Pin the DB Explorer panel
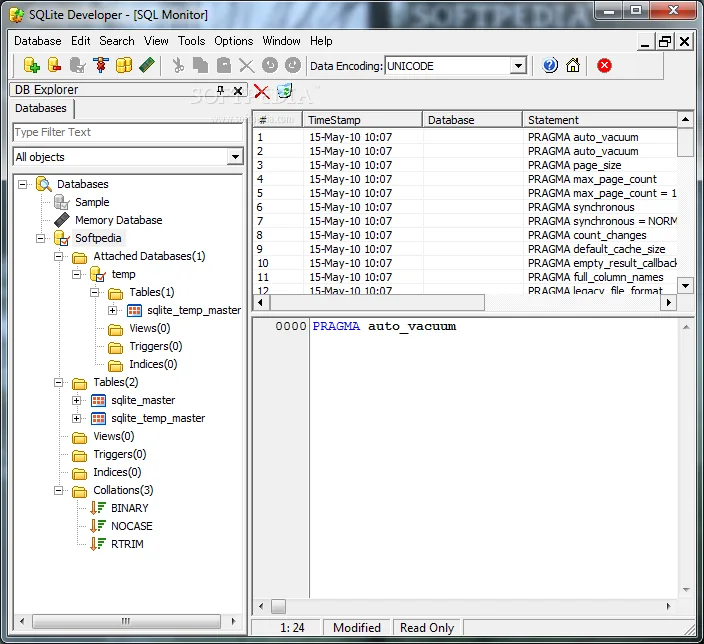 (x=220, y=90)
